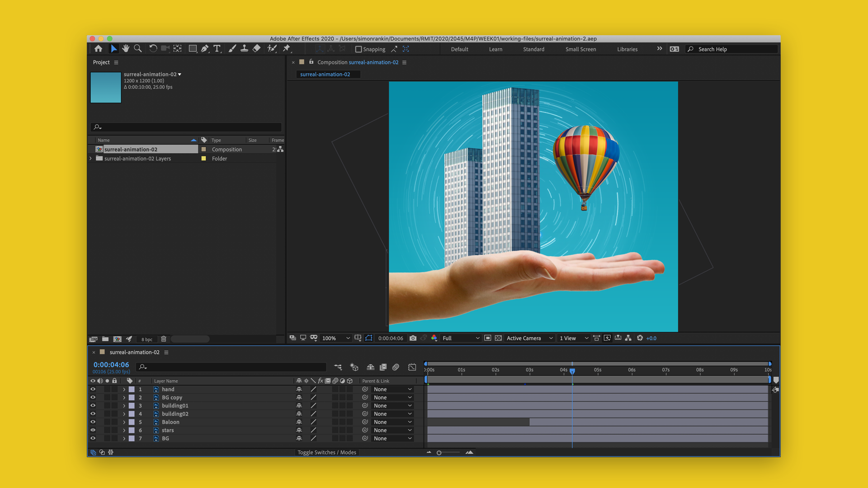Toggle visibility of the Baloon layer
Screen dimensions: 868x488
pyautogui.click(x=93, y=422)
